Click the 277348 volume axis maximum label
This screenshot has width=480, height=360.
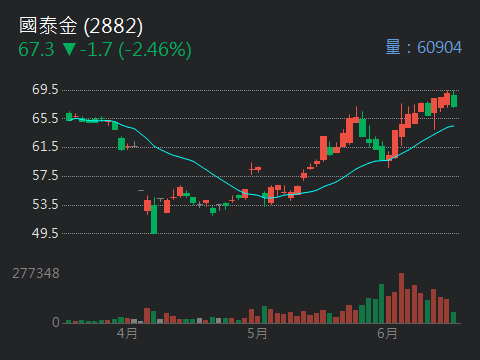[x=36, y=274]
